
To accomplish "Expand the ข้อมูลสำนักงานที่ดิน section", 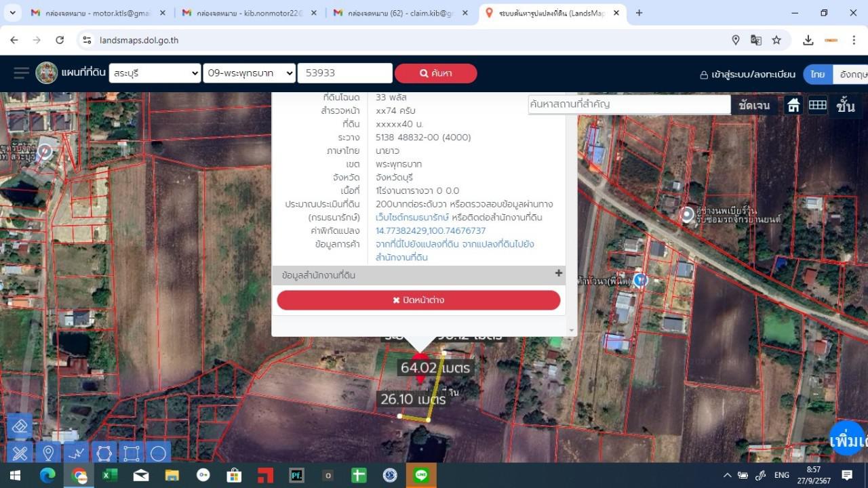I will (x=558, y=274).
